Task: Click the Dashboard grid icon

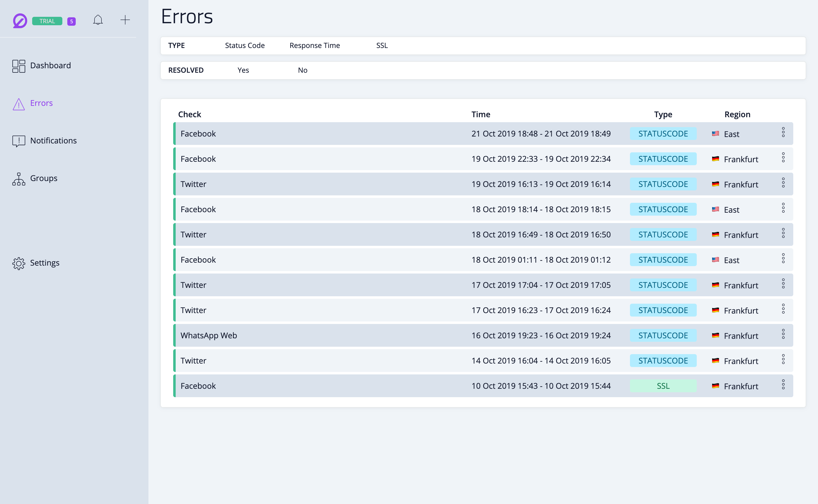Action: (x=19, y=66)
